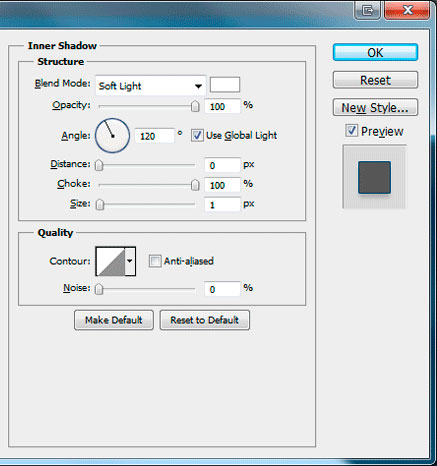The image size is (437, 466).
Task: Expand the Contour picker arrow
Action: 130,261
